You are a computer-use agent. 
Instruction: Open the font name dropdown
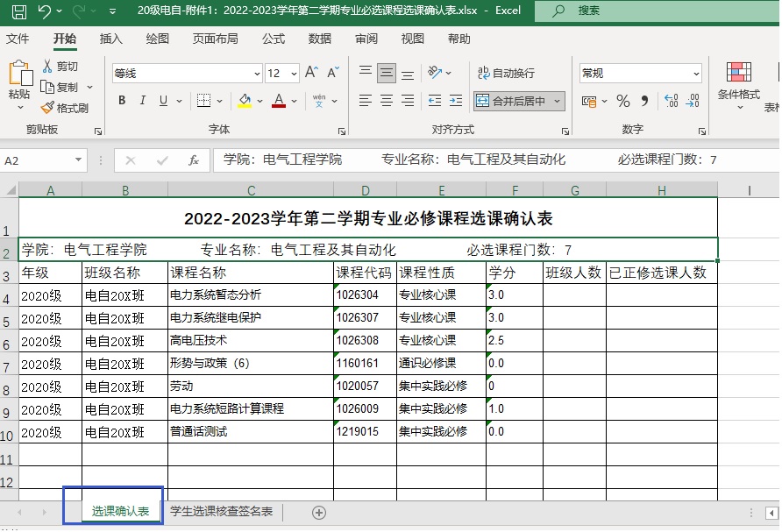257,74
